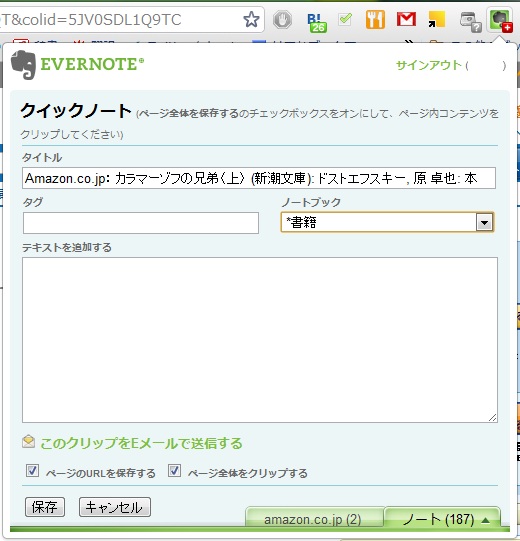Click the サインアウト link
This screenshot has height=541, width=520.
point(428,65)
